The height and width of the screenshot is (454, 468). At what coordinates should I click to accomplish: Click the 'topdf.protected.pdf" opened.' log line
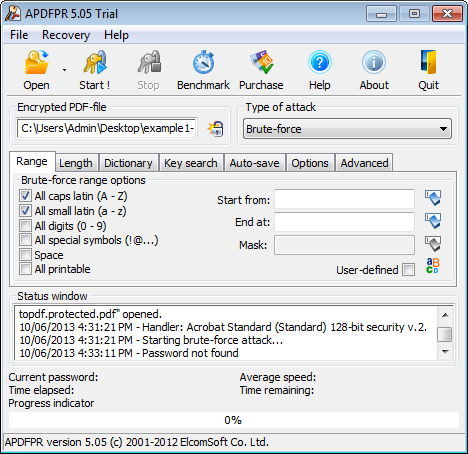tap(90, 314)
